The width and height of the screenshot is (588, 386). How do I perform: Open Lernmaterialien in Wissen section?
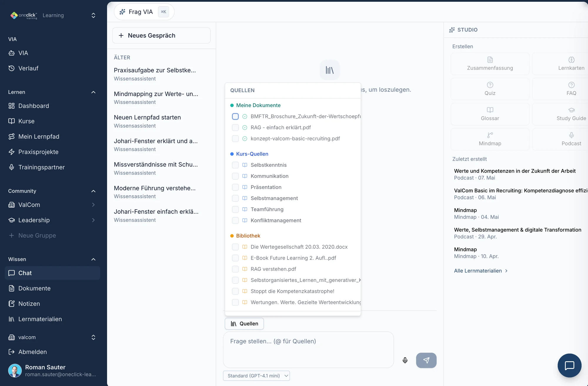click(52, 319)
